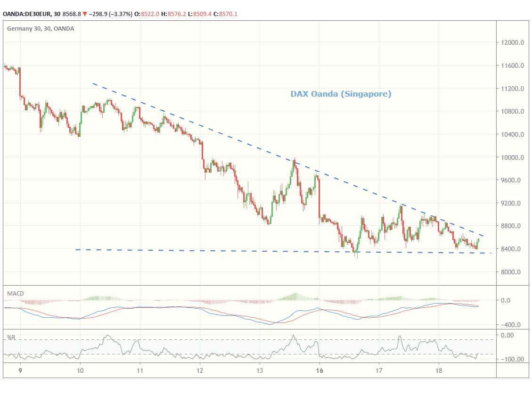Click date 9 on the time axis
This screenshot has height=395, width=532.
click(20, 370)
